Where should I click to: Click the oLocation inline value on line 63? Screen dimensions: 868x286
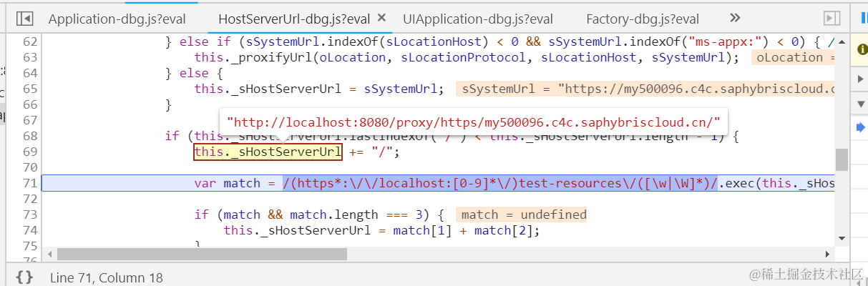(x=794, y=57)
